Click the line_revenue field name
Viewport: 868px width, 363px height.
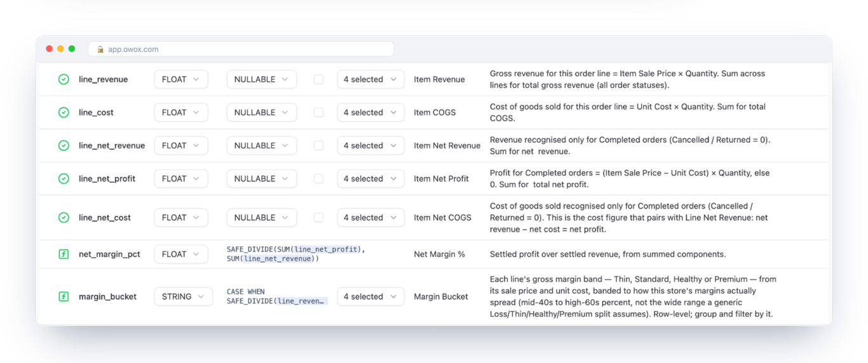[103, 79]
